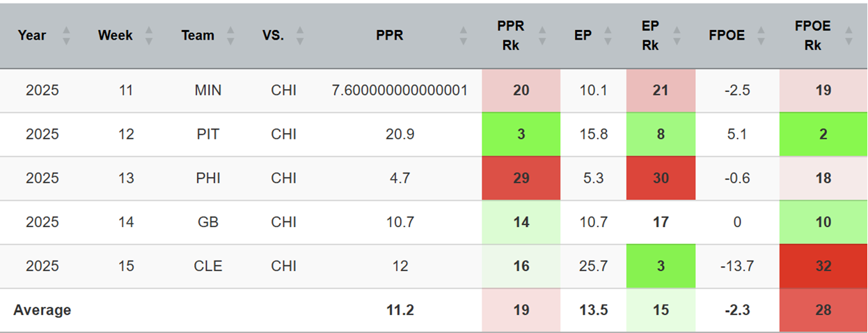Click the sort arrows beside FPOE Rk

coord(848,36)
